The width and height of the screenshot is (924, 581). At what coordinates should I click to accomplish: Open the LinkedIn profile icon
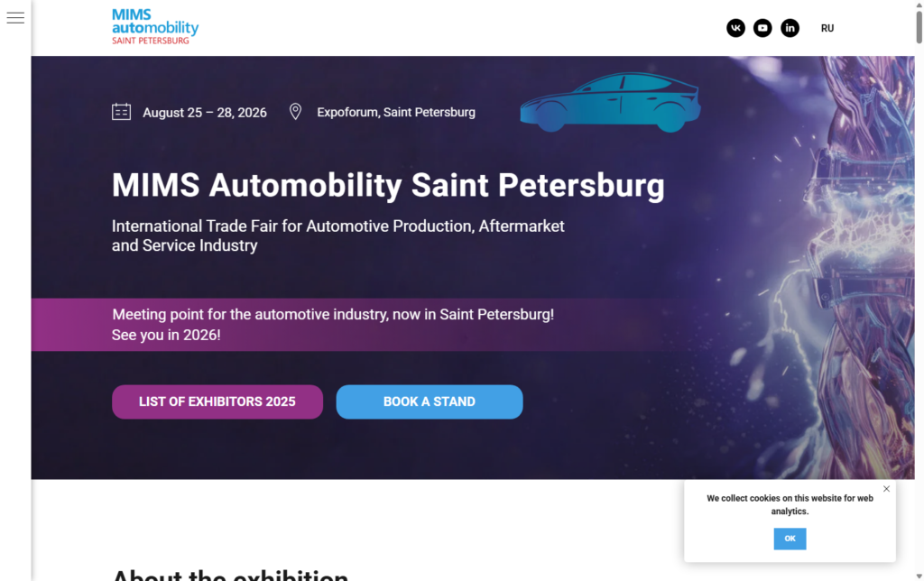(790, 28)
